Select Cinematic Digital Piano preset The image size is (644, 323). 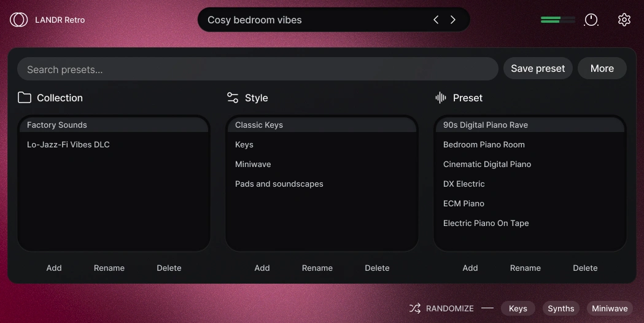pos(530,165)
